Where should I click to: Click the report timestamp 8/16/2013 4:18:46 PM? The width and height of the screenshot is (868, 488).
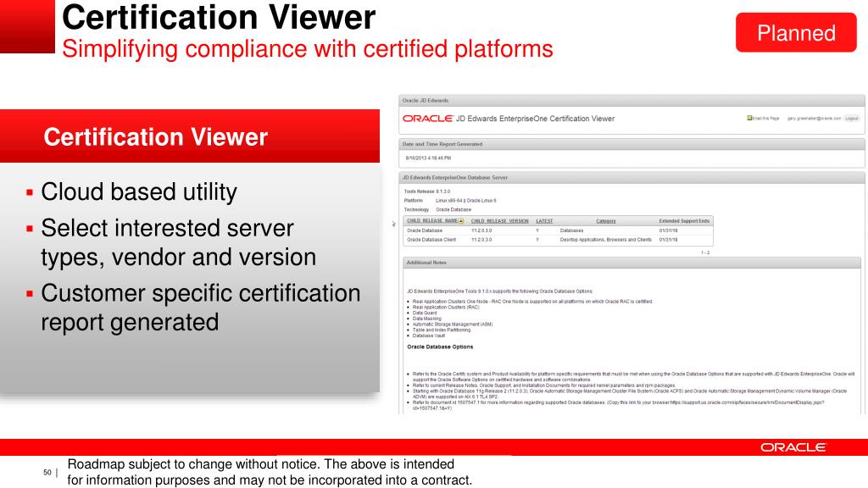click(428, 158)
